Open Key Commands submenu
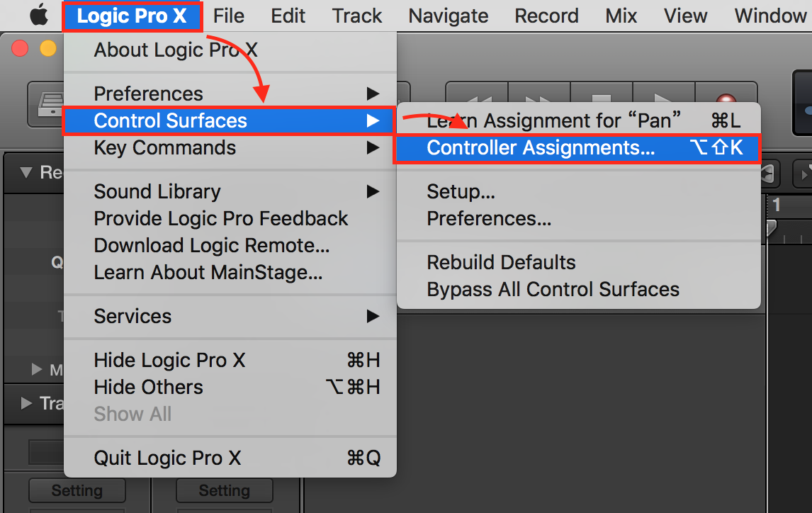This screenshot has width=812, height=513. [x=230, y=148]
